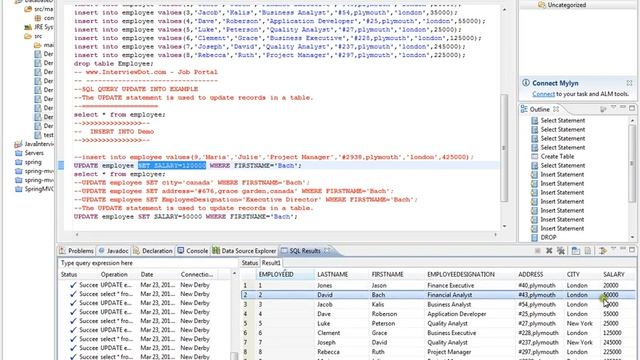Click the Connect link for Mylyn
This screenshot has width=640, height=360.
click(543, 94)
